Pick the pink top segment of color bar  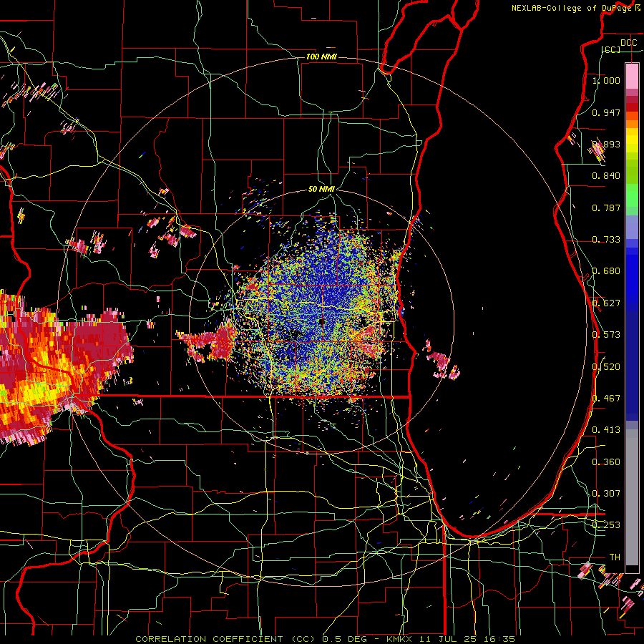tap(632, 76)
